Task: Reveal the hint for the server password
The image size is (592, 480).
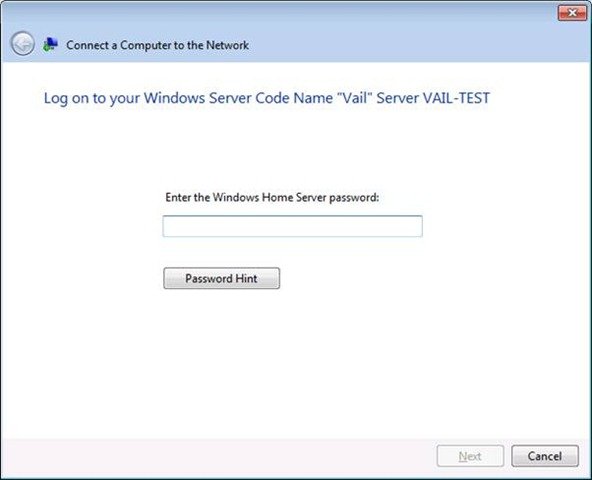Action: pos(222,278)
